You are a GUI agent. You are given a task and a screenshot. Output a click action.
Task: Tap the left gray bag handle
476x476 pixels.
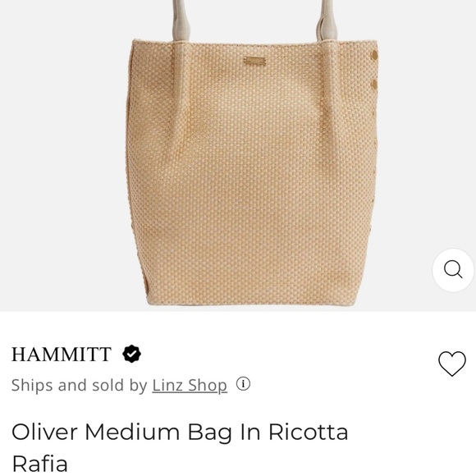pyautogui.click(x=181, y=21)
